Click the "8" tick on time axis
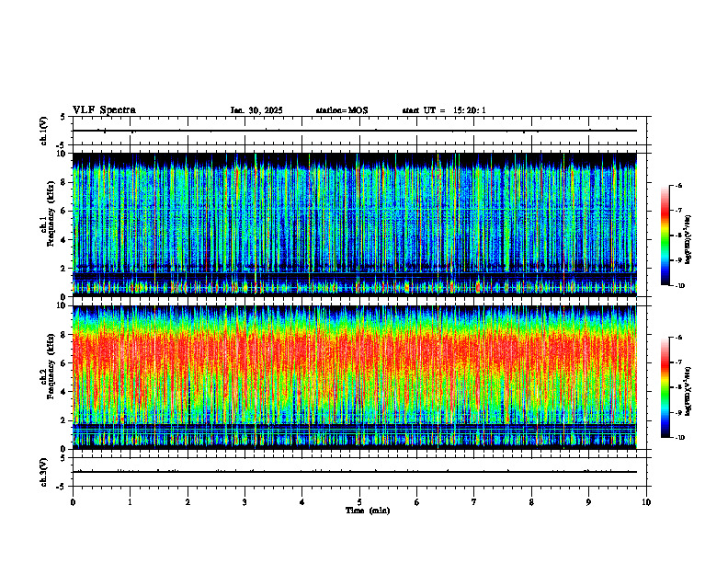Viewport: 728px width, 563px height. click(x=531, y=502)
